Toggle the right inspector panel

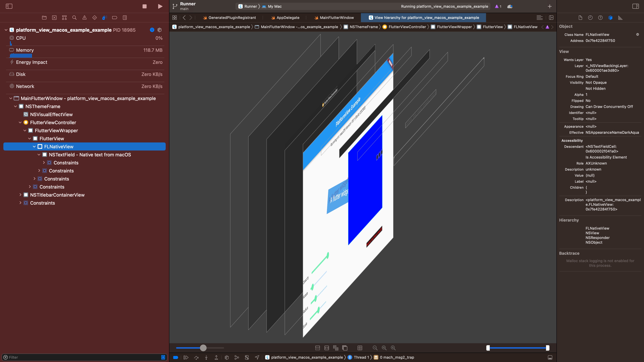click(x=635, y=6)
